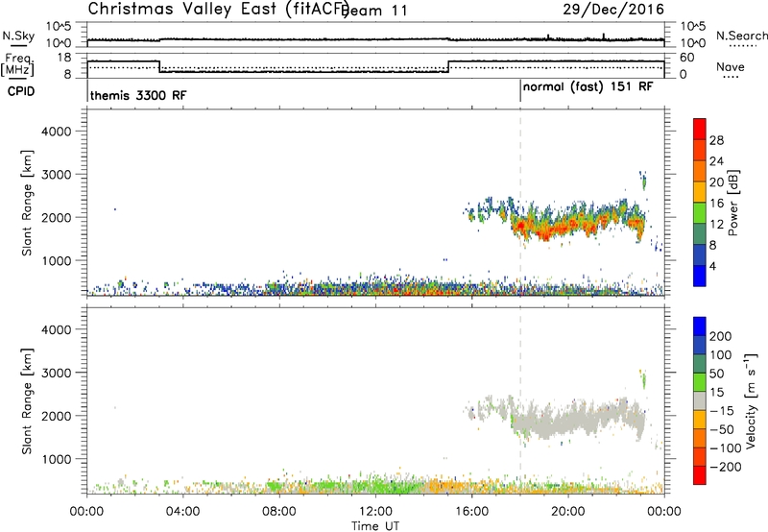Click the '16' power scale value
The image size is (768, 532).
click(x=716, y=204)
